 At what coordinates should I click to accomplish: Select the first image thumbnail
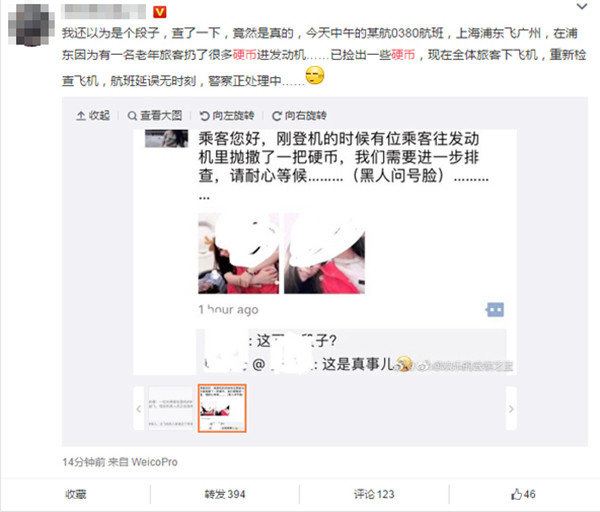click(x=171, y=408)
